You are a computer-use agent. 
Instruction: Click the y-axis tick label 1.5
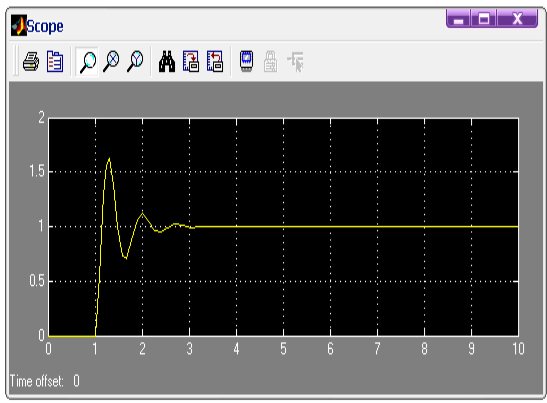coord(37,171)
